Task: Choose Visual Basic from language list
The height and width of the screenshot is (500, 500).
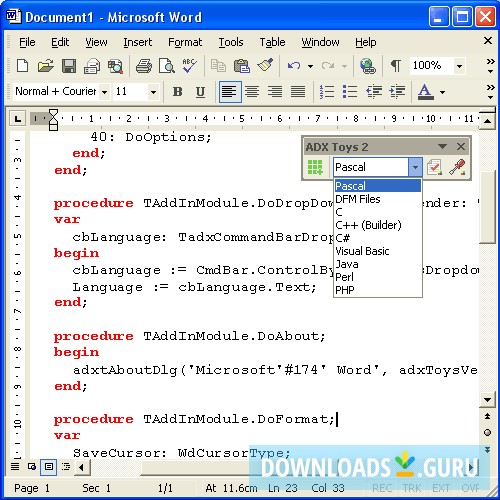Action: 378,251
